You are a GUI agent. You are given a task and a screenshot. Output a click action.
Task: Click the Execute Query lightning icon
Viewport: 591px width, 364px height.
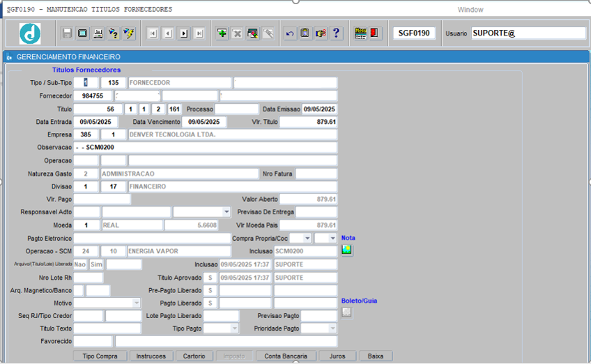[x=129, y=33]
